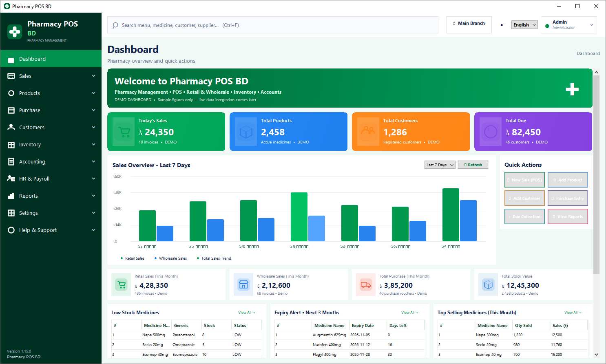606x364 pixels.
Task: Expand the Inventory menu chevron
Action: click(94, 144)
